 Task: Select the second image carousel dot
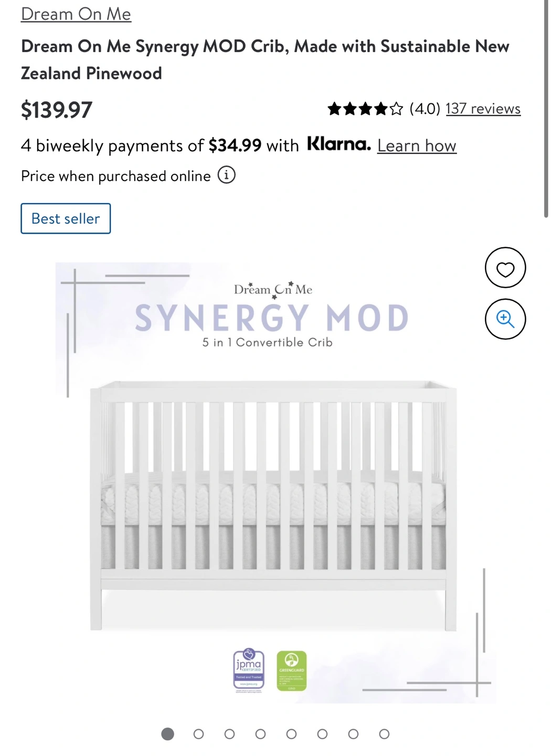[x=199, y=734]
